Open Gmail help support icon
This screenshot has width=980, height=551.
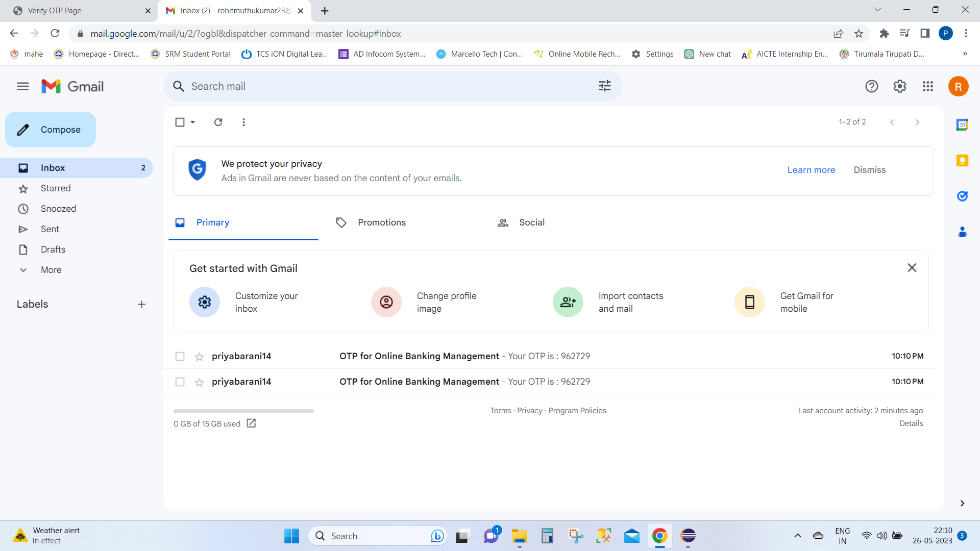872,86
